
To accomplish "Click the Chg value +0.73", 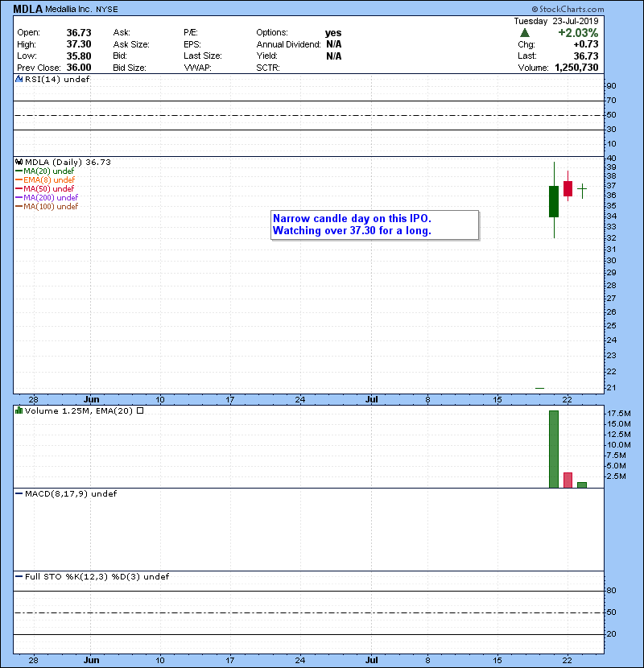I will point(586,44).
